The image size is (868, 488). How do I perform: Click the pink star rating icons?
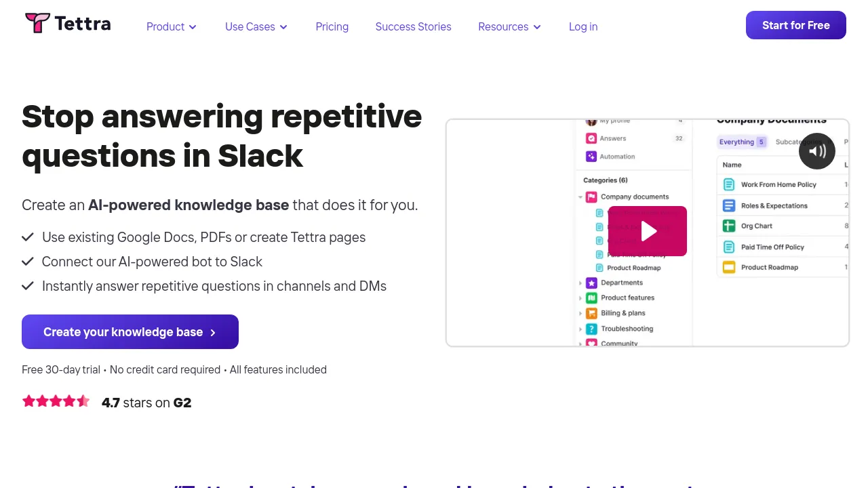point(56,401)
